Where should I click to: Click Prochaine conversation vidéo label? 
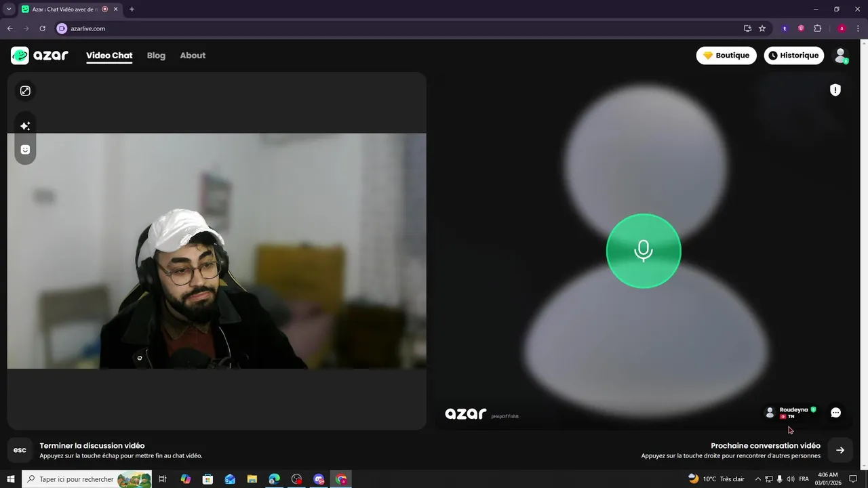[766, 446]
